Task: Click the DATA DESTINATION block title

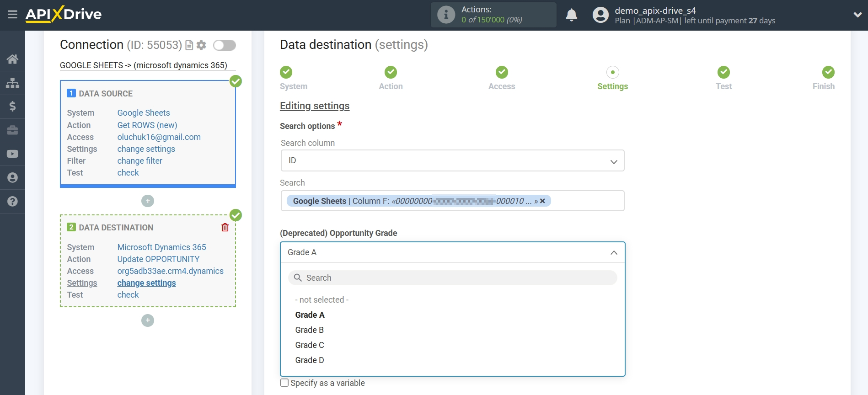Action: (x=116, y=228)
